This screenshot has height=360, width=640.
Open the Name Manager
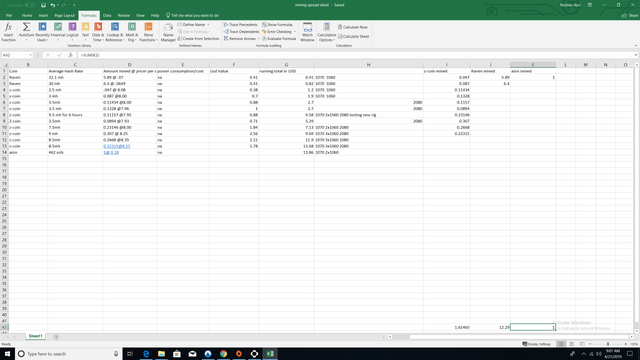pos(168,32)
